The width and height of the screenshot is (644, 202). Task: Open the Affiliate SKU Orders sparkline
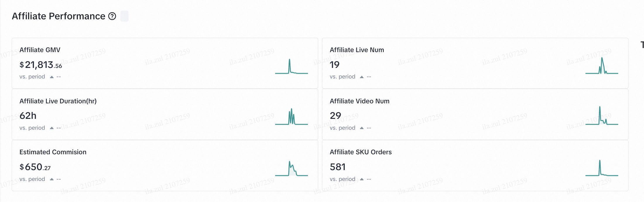click(x=602, y=168)
